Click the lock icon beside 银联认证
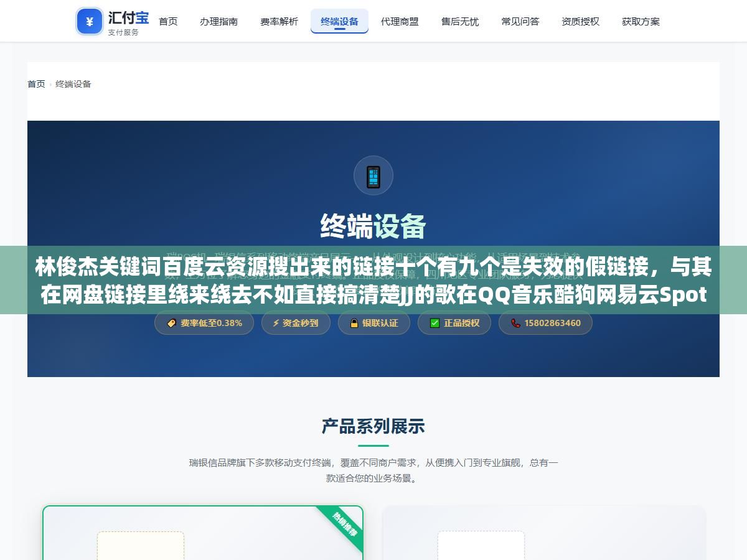Viewport: 747px width, 560px height. [x=354, y=323]
